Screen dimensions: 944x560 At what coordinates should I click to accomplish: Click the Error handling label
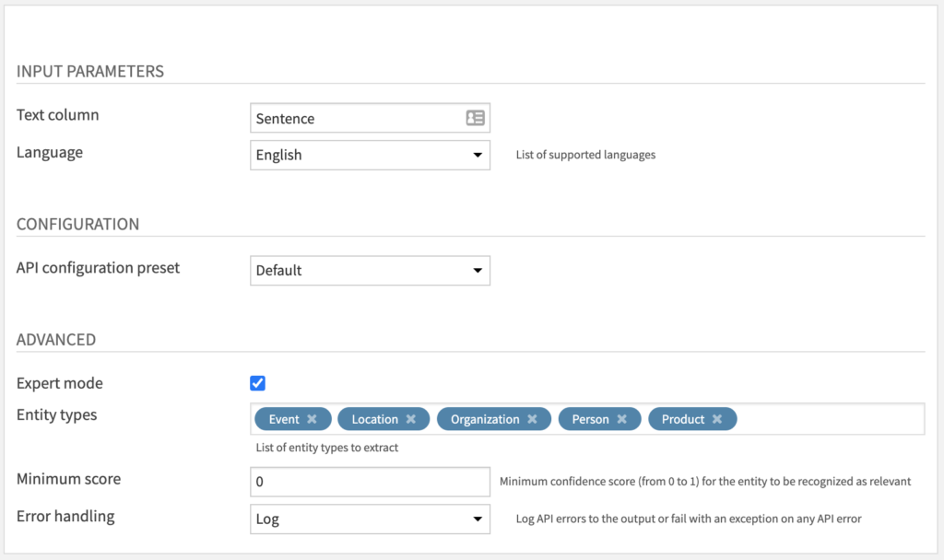pyautogui.click(x=65, y=516)
